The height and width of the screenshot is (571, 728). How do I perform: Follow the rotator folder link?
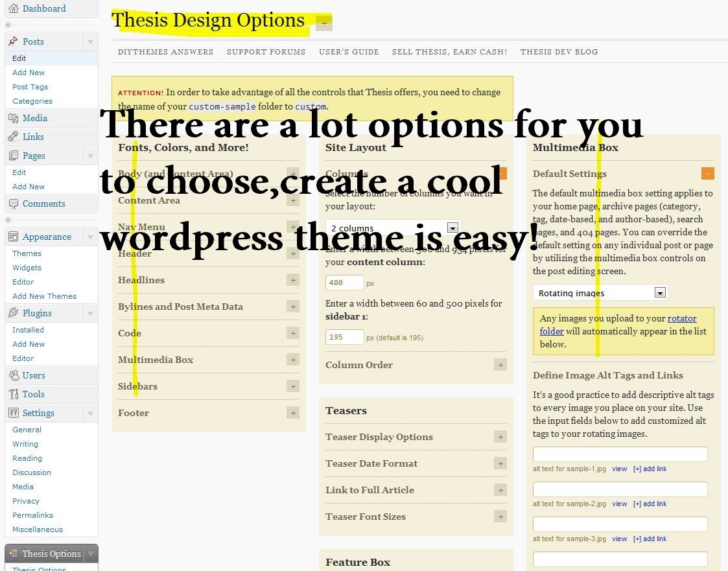pos(682,318)
